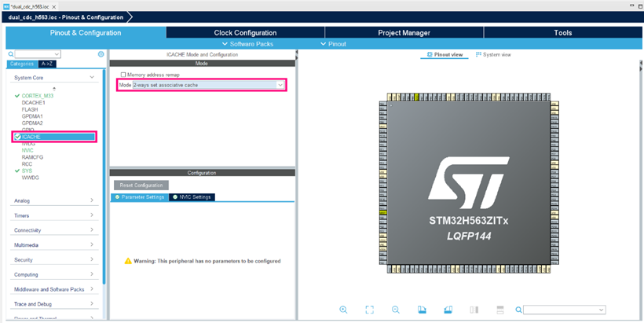
Task: Switch to System view
Action: click(493, 55)
